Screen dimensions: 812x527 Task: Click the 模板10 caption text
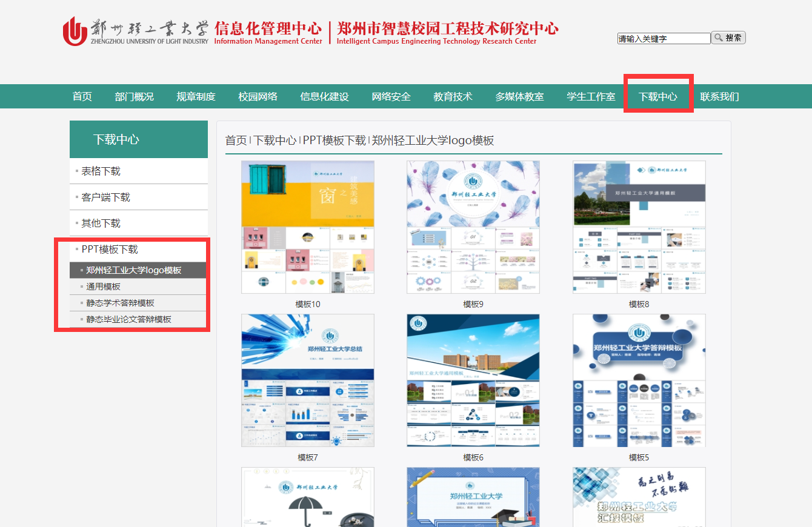[x=308, y=304]
